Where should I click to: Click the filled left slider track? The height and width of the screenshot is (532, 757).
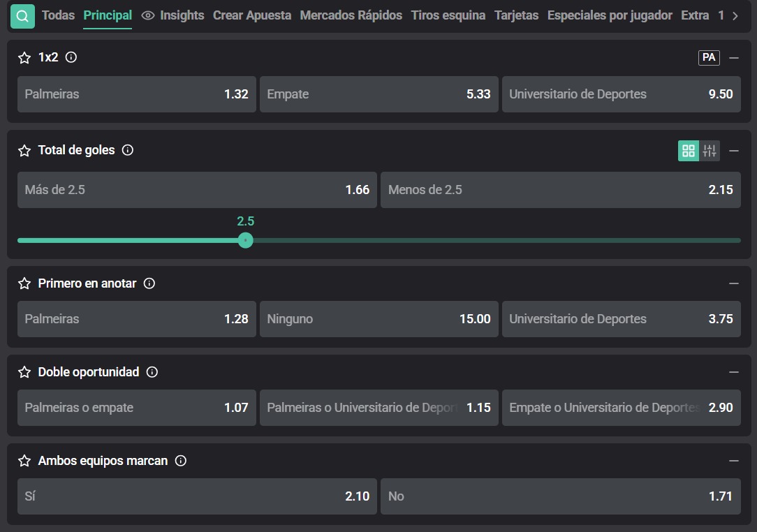tap(128, 240)
